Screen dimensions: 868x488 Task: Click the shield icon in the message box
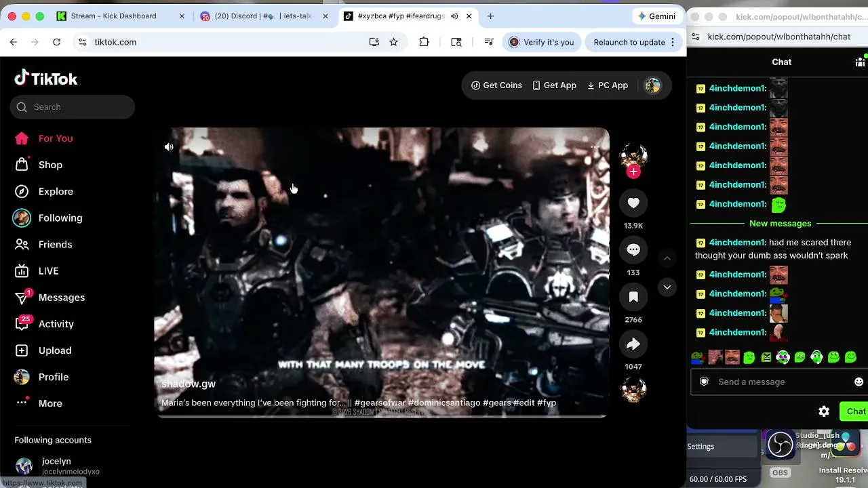click(704, 382)
